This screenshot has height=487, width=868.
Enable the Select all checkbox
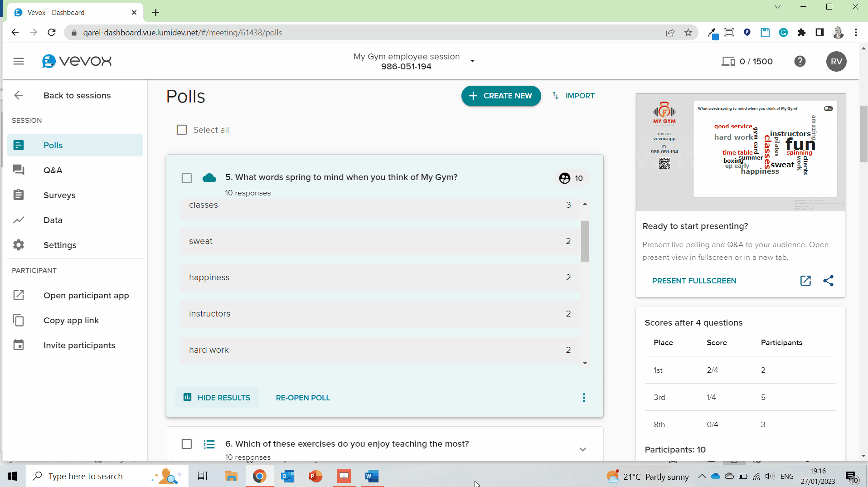(x=181, y=130)
